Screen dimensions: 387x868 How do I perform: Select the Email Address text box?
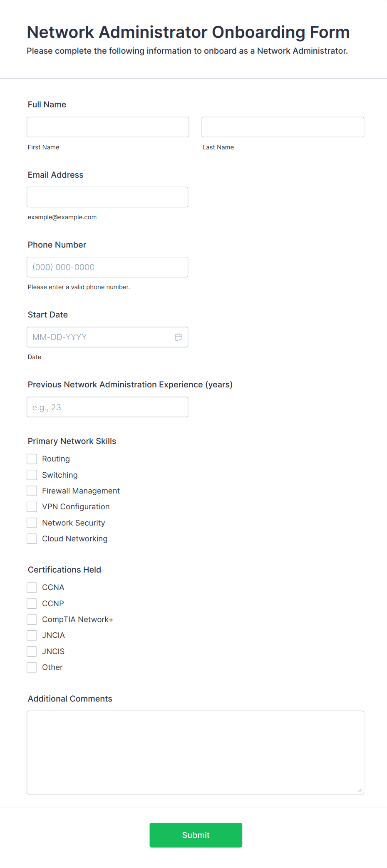(x=107, y=197)
